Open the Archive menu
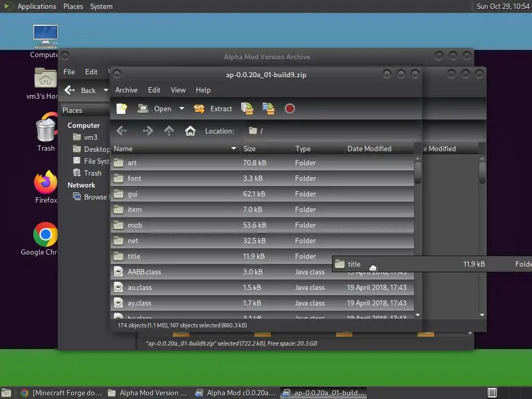The height and width of the screenshot is (399, 532). [126, 90]
